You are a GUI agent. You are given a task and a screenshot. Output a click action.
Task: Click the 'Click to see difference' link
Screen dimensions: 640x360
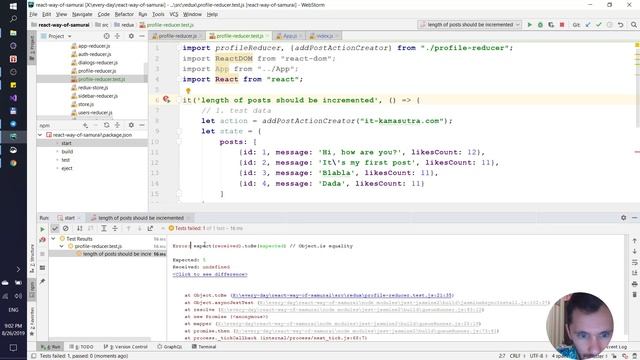(x=210, y=274)
